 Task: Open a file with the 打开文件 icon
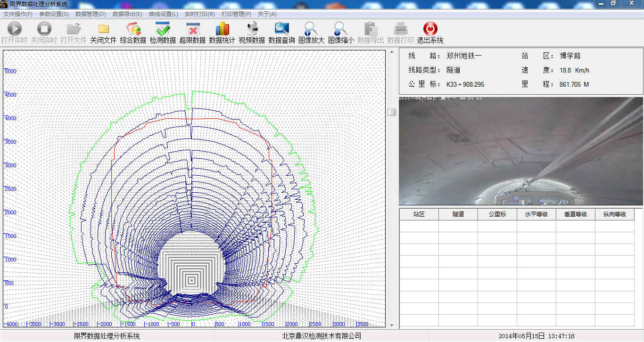click(74, 29)
